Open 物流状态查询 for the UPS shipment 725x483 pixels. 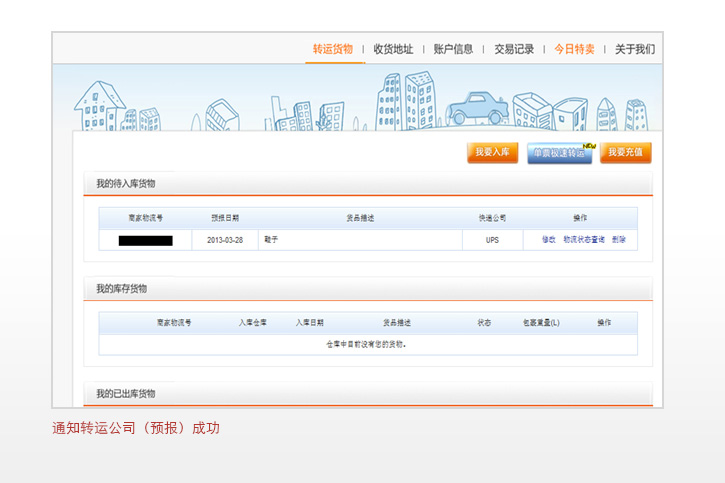click(584, 240)
